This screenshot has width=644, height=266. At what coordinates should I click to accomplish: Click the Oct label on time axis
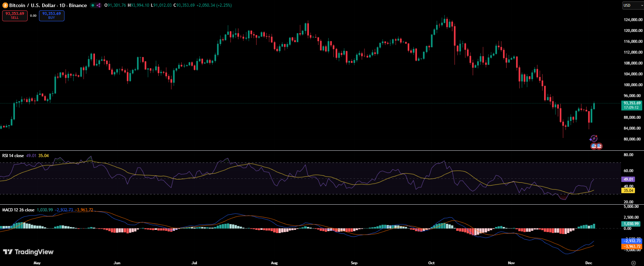pyautogui.click(x=431, y=263)
